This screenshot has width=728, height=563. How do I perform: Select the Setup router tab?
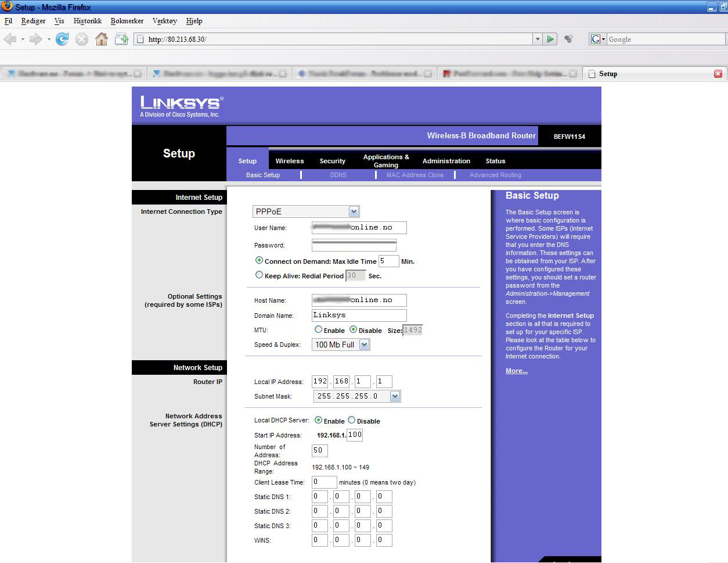(x=247, y=161)
